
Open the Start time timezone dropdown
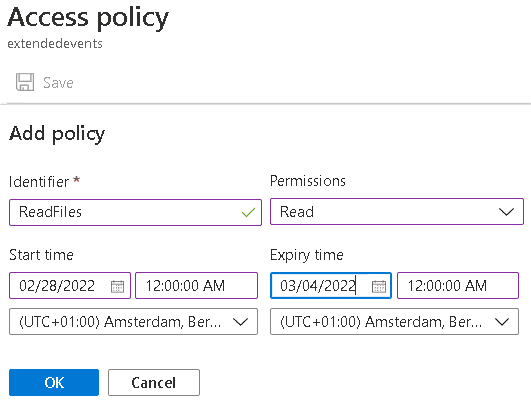point(133,321)
